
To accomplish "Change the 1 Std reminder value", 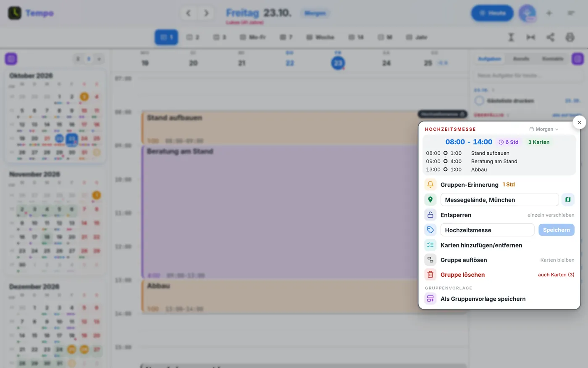I will coord(509,185).
